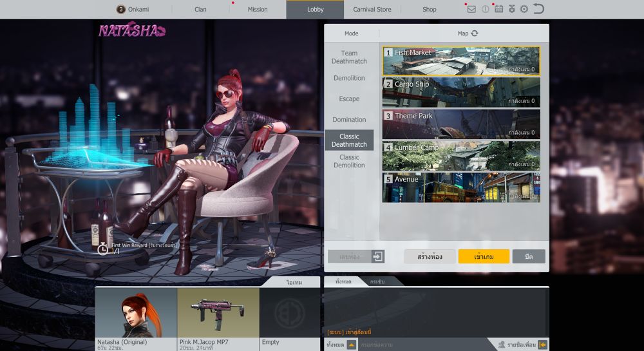Open settings via the gear icon
The width and height of the screenshot is (644, 351).
[x=524, y=9]
